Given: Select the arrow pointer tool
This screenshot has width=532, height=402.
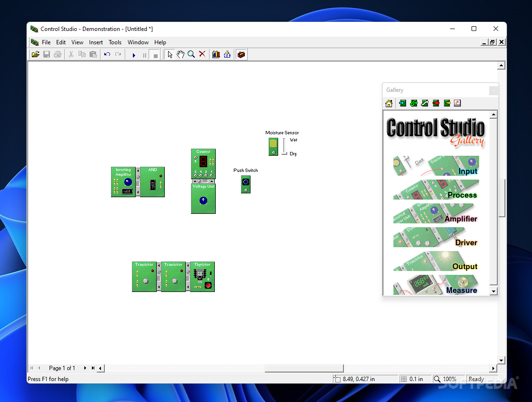Looking at the screenshot, I should click(170, 54).
